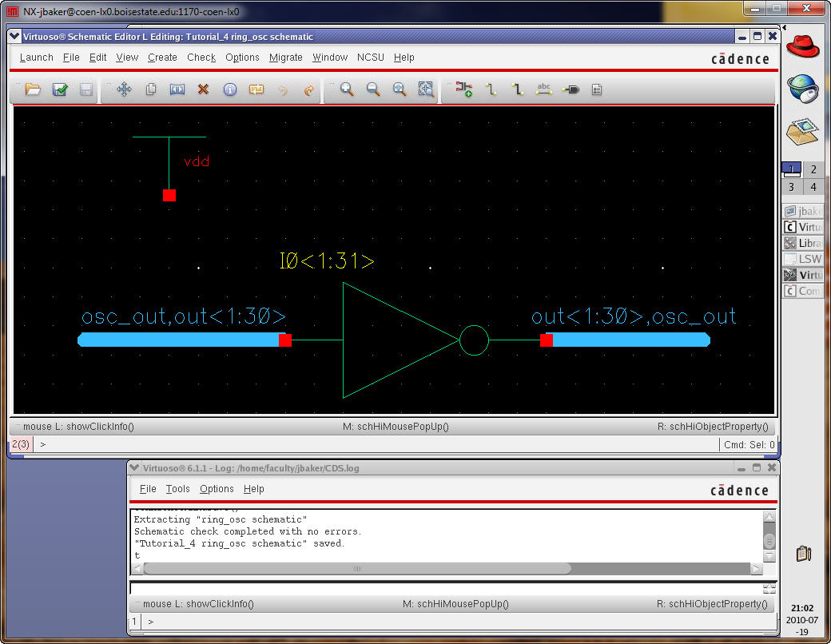Select the Create Pin toolbar icon
Viewport: 831px width, 644px height.
click(571, 89)
